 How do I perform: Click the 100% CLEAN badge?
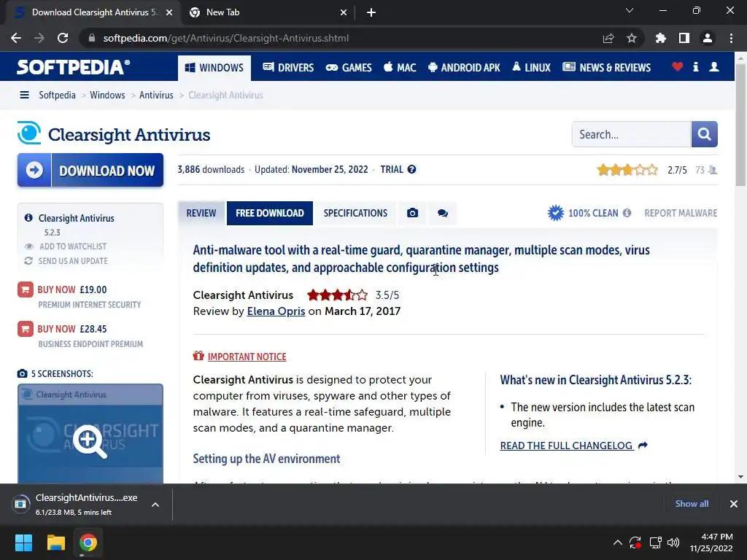pyautogui.click(x=583, y=213)
